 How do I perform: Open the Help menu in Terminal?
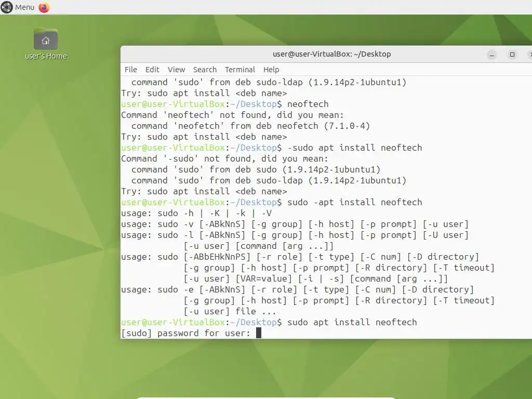(x=271, y=70)
